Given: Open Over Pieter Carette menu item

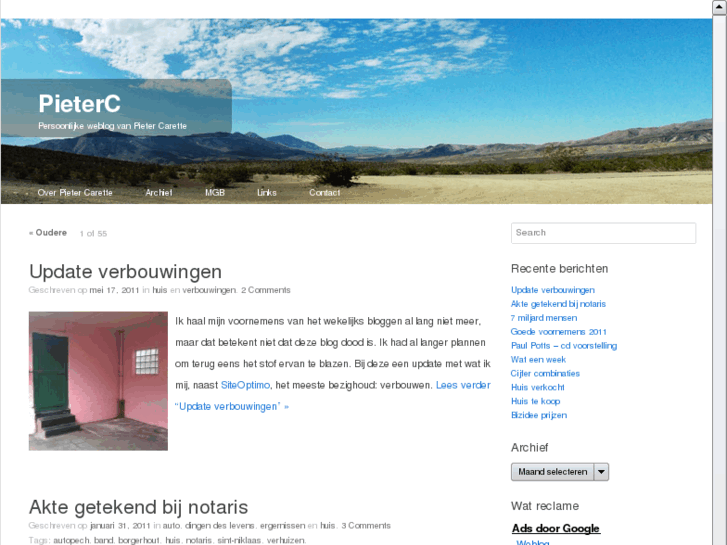Looking at the screenshot, I should click(x=75, y=192).
